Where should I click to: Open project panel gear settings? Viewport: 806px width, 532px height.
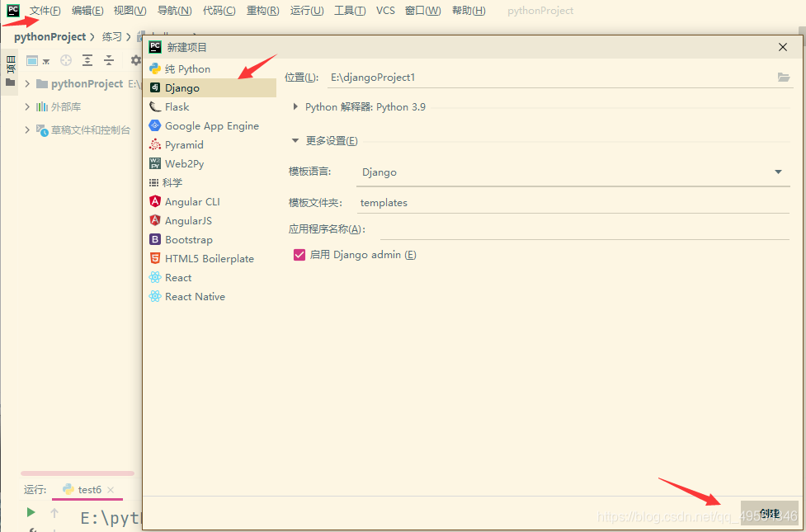(x=135, y=61)
